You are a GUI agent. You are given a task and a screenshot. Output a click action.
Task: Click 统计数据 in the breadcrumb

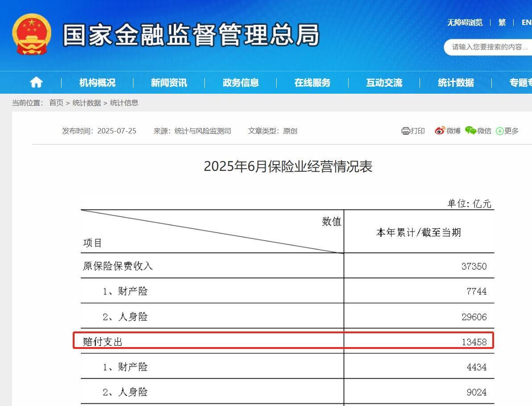click(87, 103)
